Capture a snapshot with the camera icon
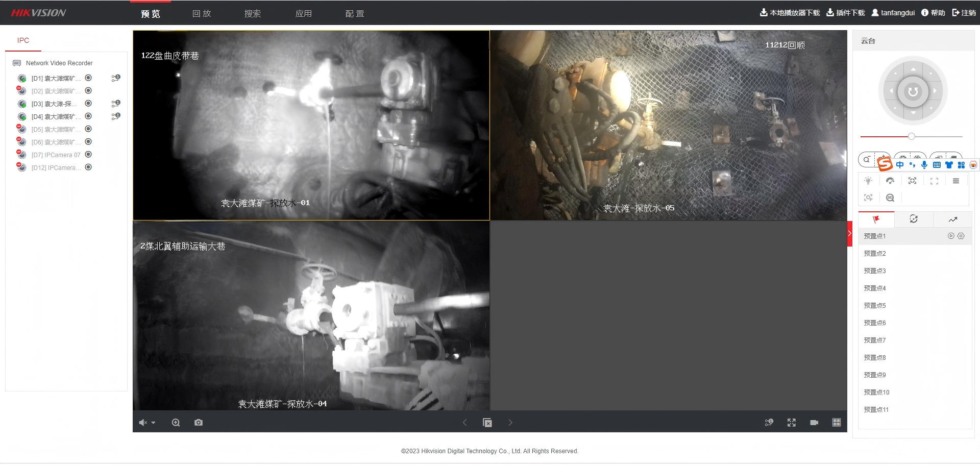This screenshot has height=465, width=980. 199,423
